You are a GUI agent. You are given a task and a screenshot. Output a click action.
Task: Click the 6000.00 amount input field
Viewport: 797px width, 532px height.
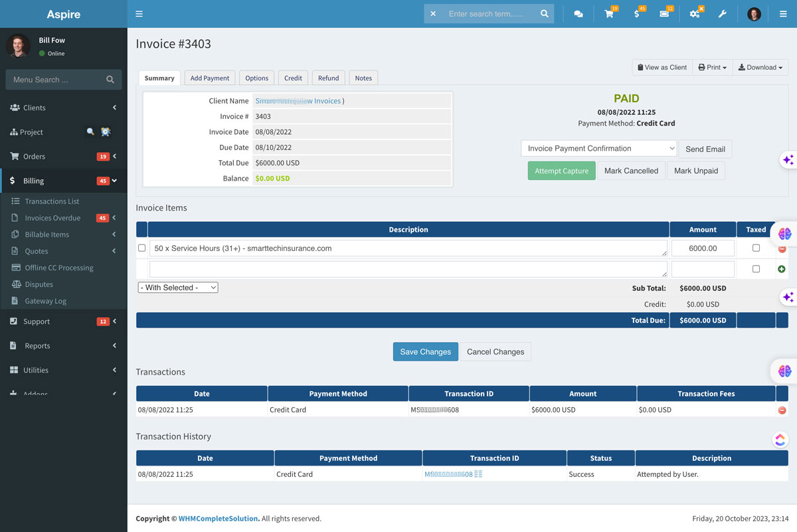(x=703, y=248)
